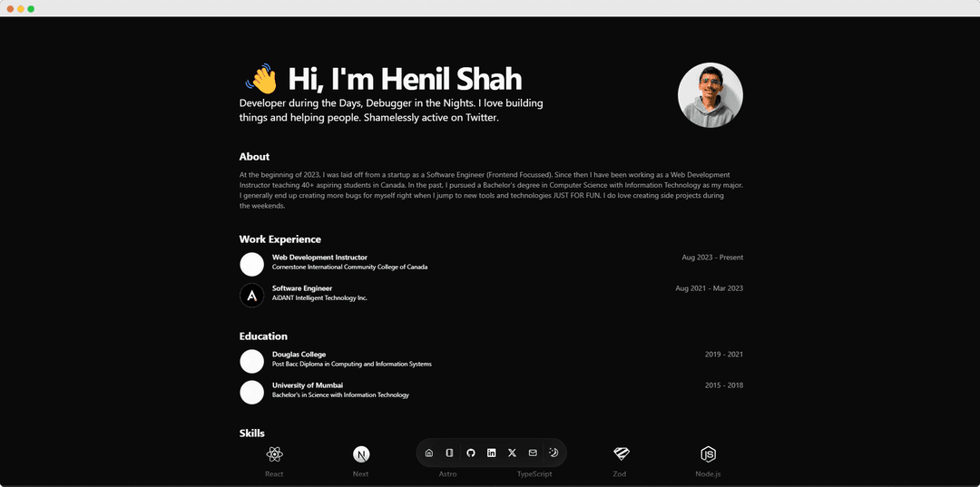Click the Cornerstone College logo circle
Screen dimensions: 980x487
(x=251, y=265)
